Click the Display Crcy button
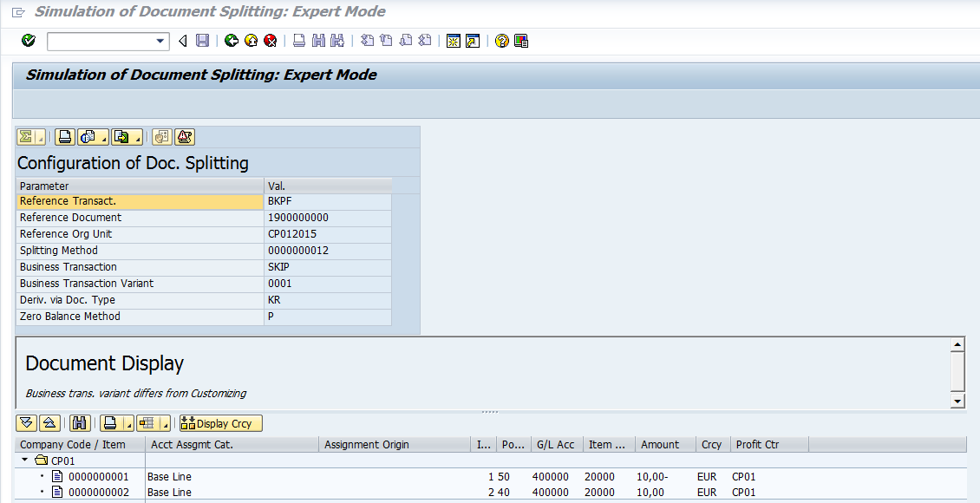 click(220, 423)
